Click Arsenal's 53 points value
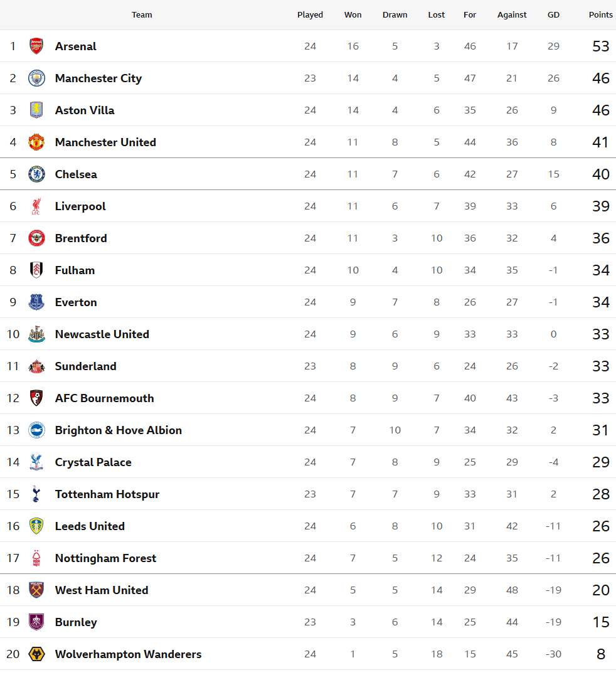Viewport: 616px width, 675px height. pos(600,46)
